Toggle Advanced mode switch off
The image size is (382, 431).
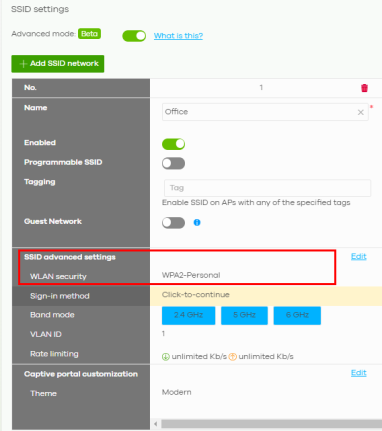click(134, 36)
